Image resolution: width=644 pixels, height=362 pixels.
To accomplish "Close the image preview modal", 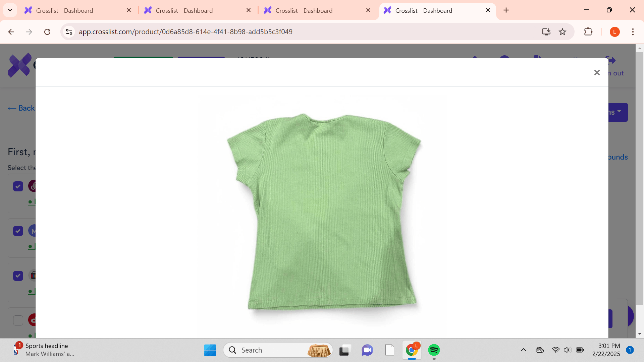I will pos(597,73).
